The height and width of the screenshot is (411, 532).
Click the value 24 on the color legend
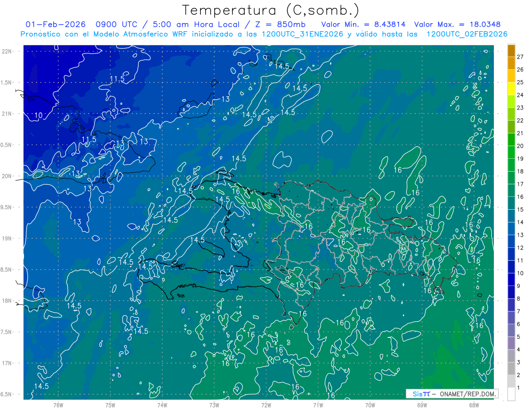tap(520, 95)
